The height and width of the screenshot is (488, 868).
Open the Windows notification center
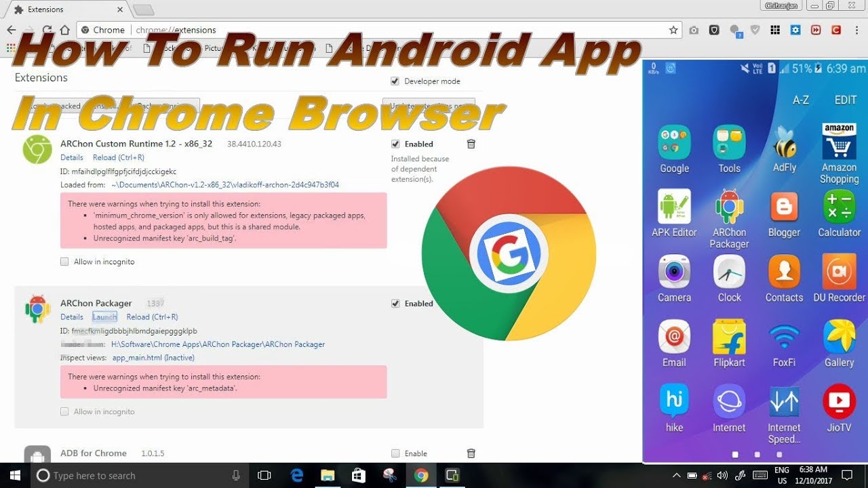point(847,475)
